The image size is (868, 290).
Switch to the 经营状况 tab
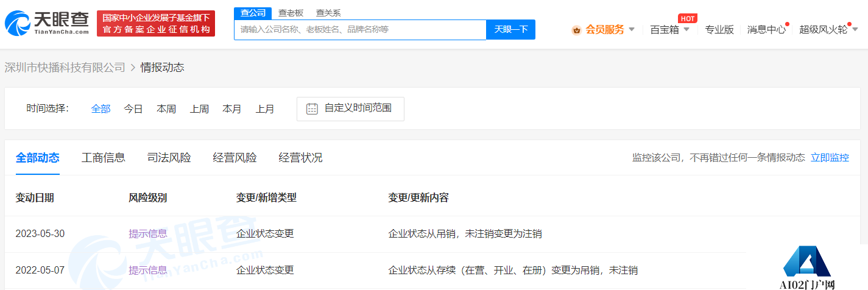click(301, 158)
